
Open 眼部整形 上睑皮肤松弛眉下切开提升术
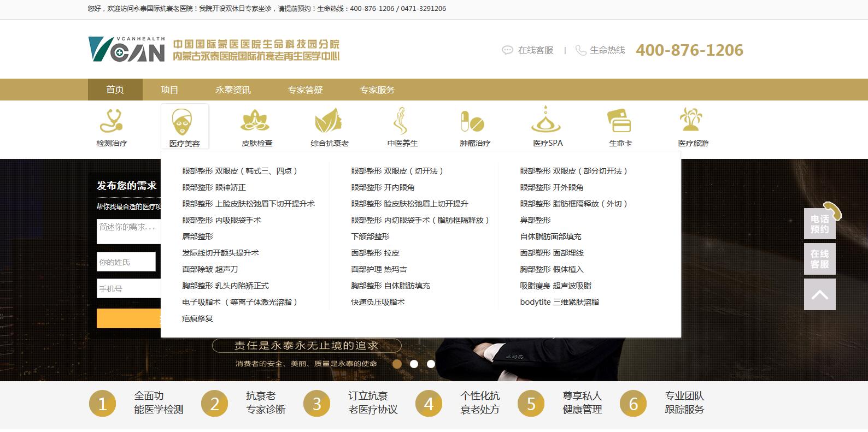pos(248,204)
